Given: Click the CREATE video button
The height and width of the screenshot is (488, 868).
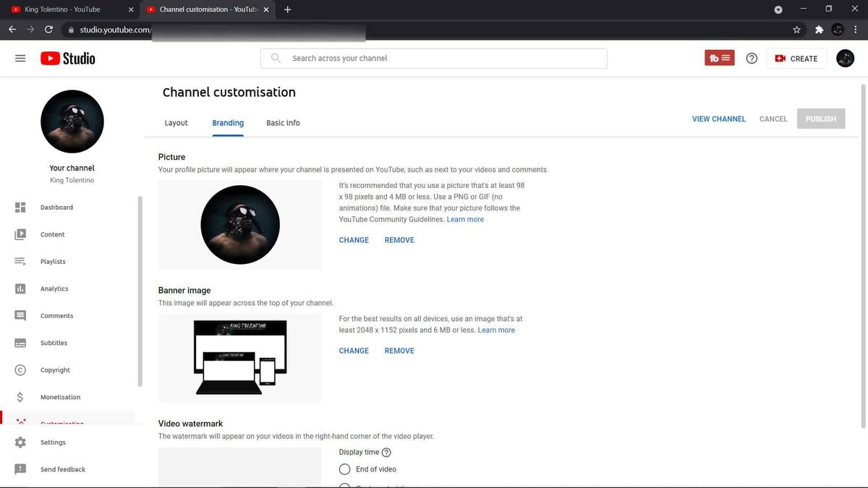Looking at the screenshot, I should [x=796, y=59].
